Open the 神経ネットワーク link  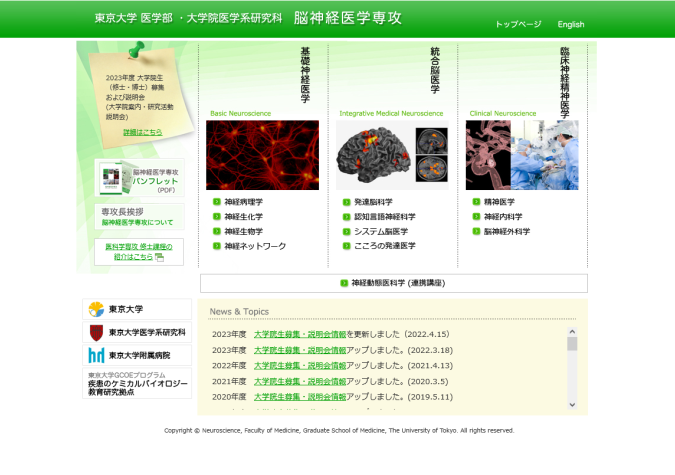tap(255, 246)
